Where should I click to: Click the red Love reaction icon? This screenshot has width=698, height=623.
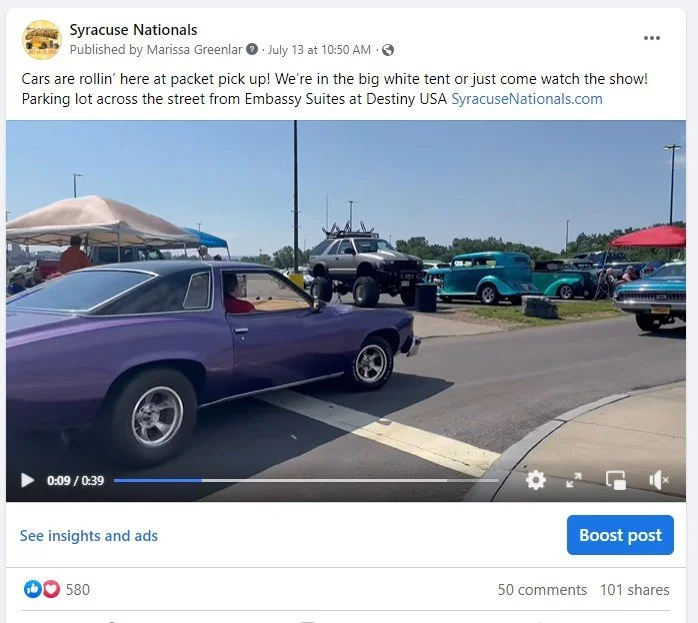[51, 589]
